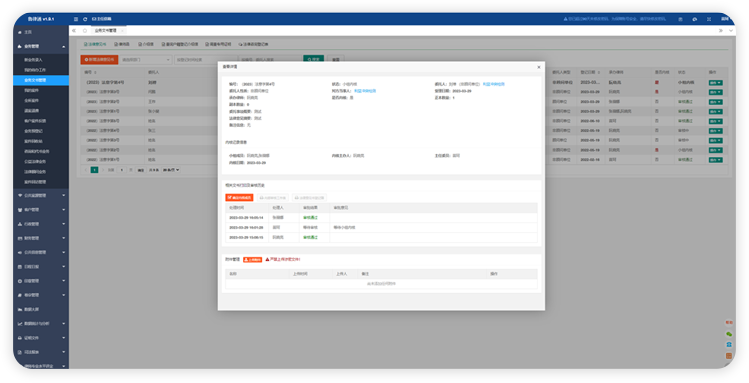This screenshot has height=383, width=749.
Task: Toggle the sidebar with hamburger menu icon
Action: [x=76, y=19]
